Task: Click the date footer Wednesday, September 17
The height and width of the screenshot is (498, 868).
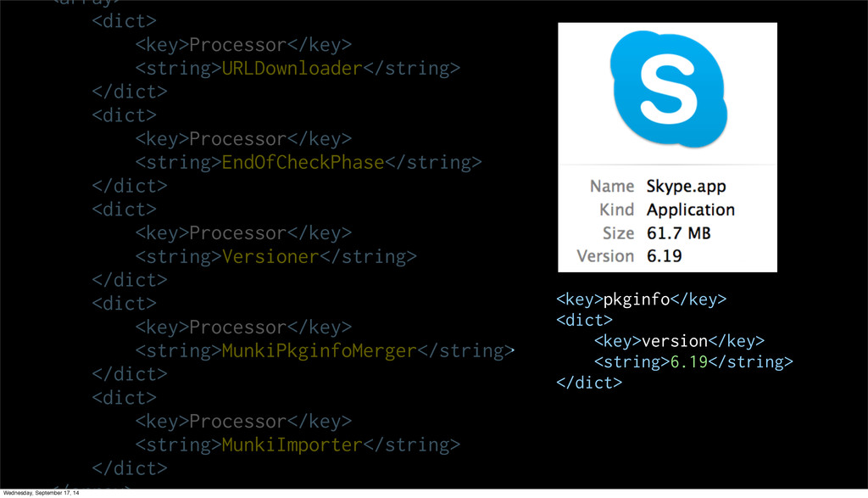Action: 41,493
